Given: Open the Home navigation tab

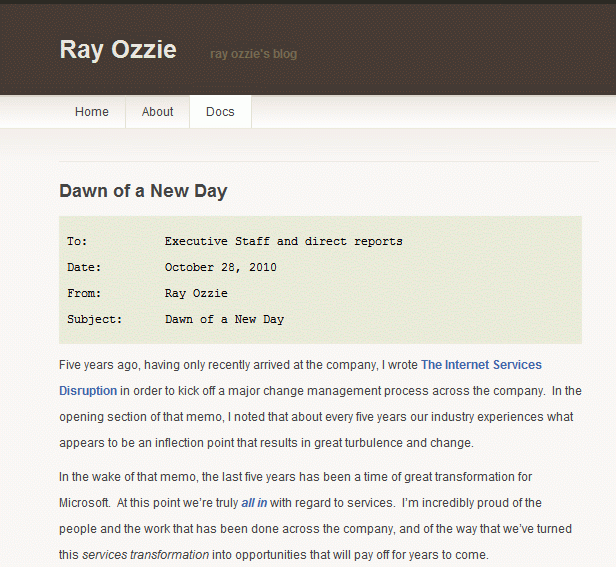Looking at the screenshot, I should pyautogui.click(x=92, y=112).
